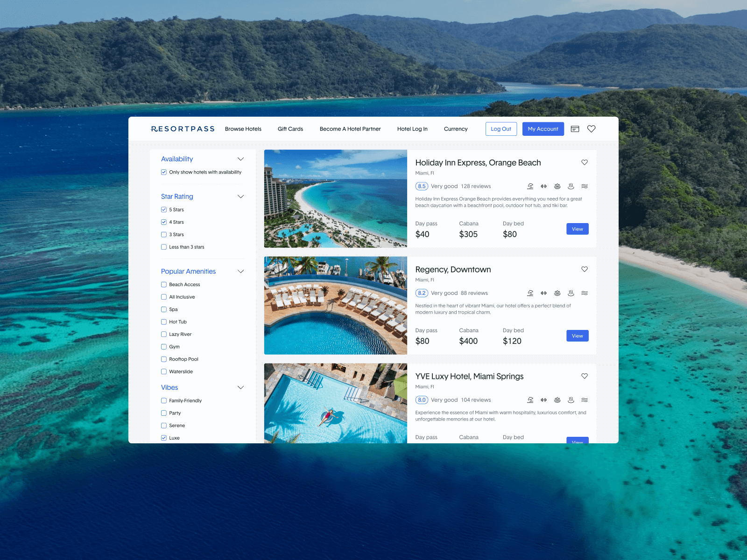Click 128 reviews on Holiday Inn
The image size is (747, 560).
pyautogui.click(x=476, y=186)
